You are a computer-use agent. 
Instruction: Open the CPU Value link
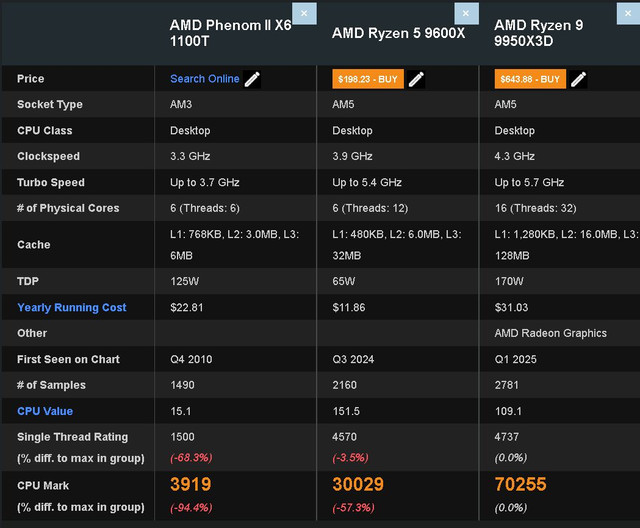45,411
